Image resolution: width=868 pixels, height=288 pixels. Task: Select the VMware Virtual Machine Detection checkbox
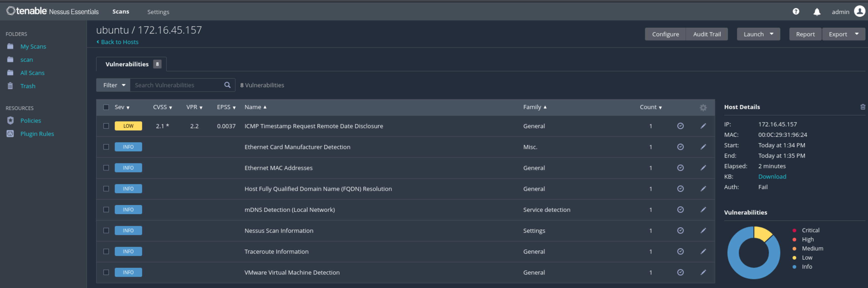click(x=106, y=273)
